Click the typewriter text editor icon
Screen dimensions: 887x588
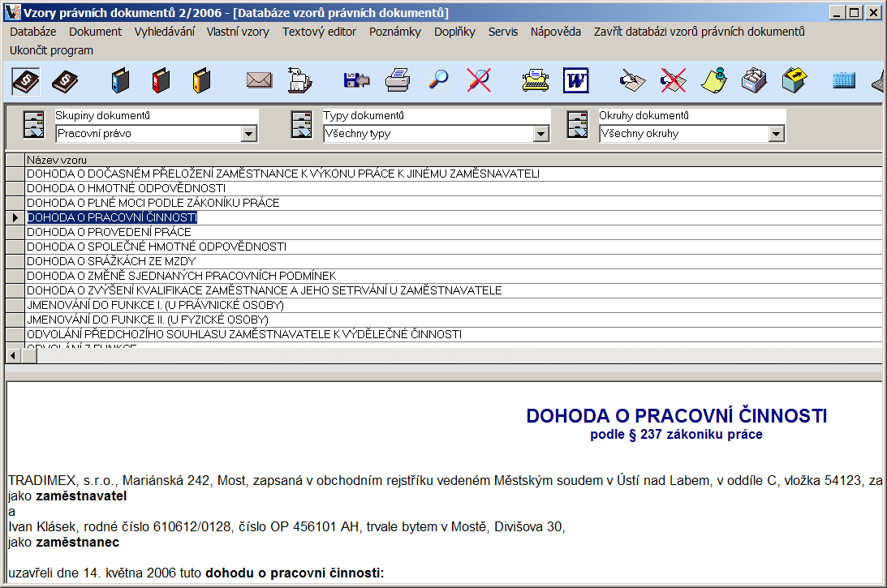(x=535, y=80)
